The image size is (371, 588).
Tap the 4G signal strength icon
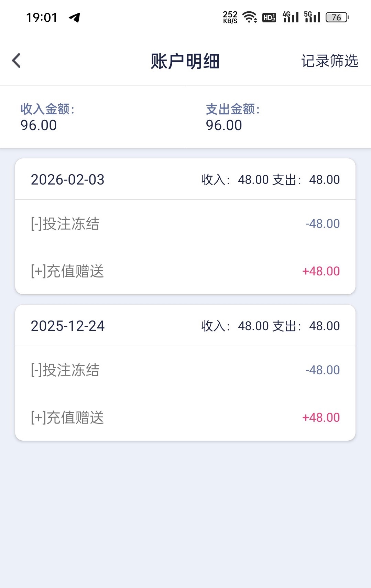291,17
